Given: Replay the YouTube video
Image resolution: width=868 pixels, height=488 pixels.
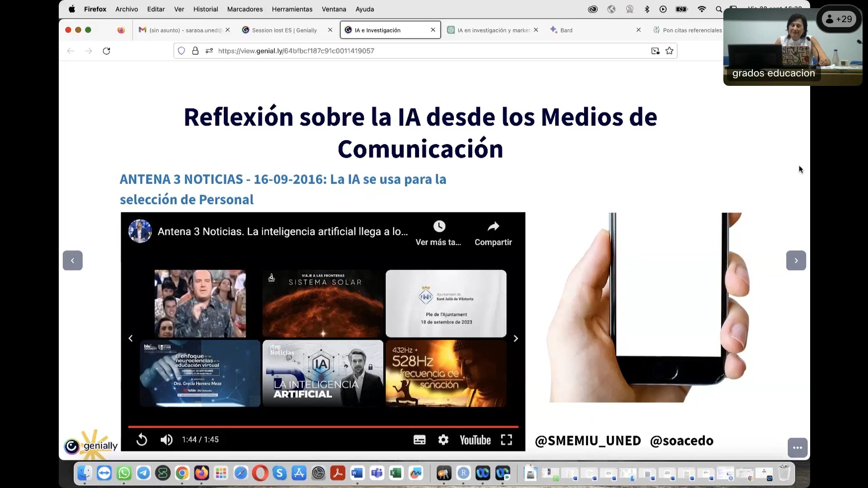Looking at the screenshot, I should point(142,440).
